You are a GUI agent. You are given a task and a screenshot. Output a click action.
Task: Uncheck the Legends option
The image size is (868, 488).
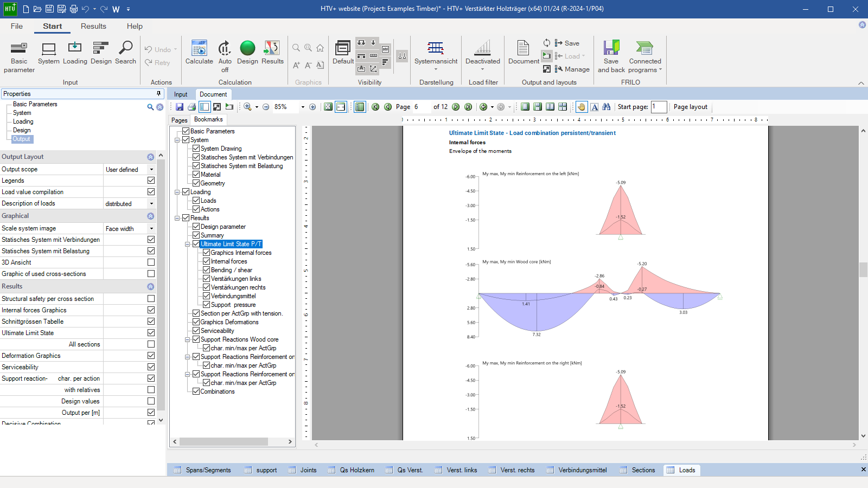pos(151,181)
